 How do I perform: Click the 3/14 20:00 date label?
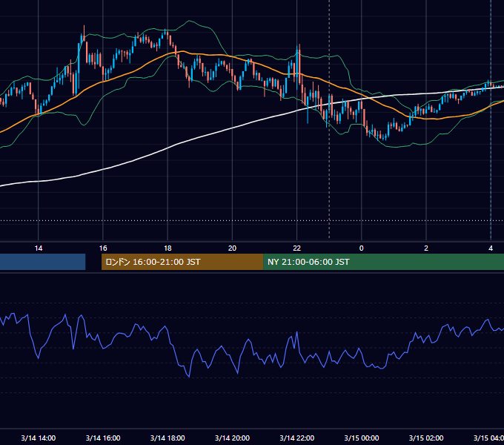(232, 438)
